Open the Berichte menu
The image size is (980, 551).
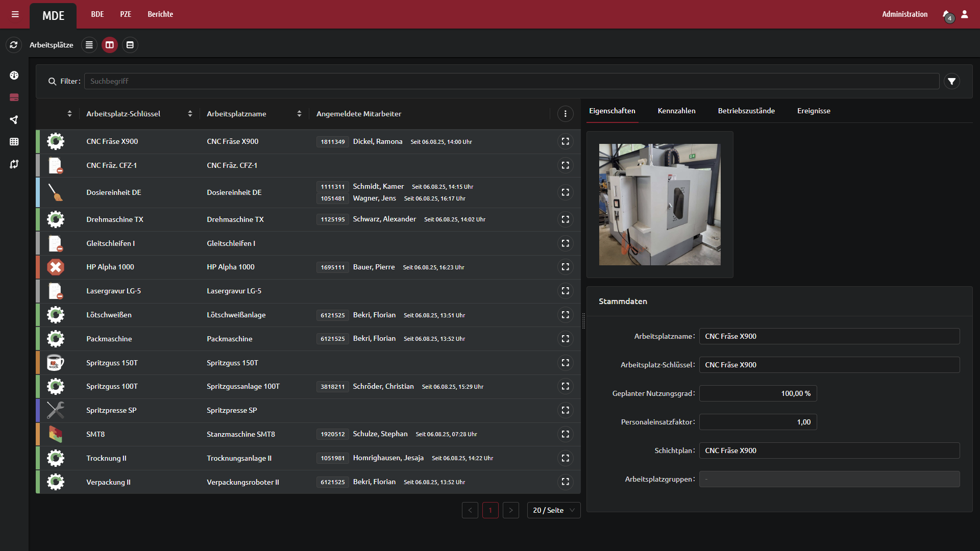[x=160, y=14]
